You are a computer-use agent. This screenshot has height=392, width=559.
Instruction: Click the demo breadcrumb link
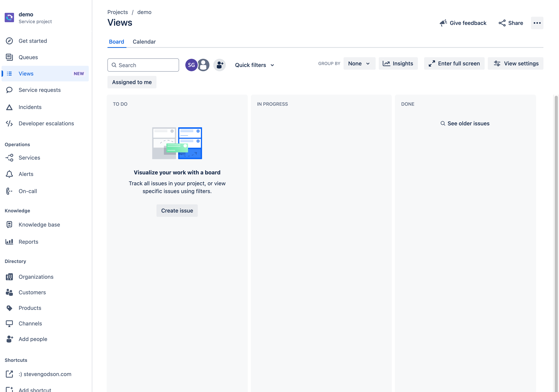[x=144, y=12]
